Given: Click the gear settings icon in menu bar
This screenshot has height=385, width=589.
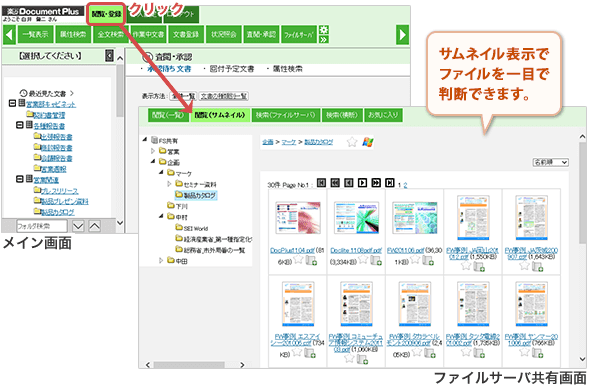Looking at the screenshot, I should (323, 30).
